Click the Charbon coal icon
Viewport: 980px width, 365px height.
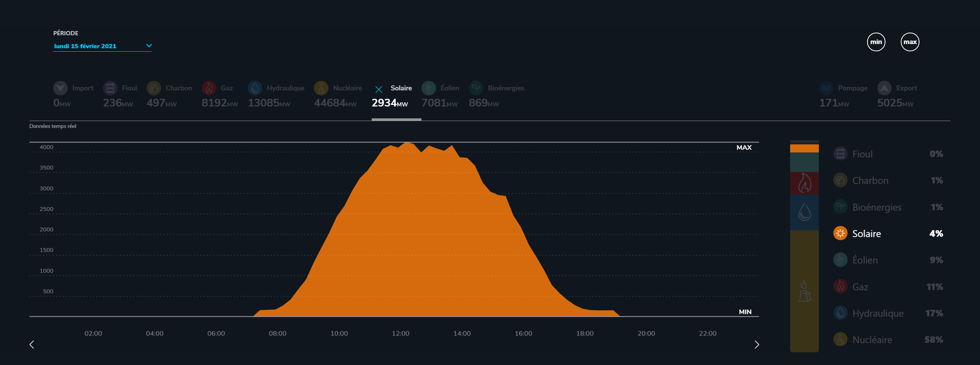[154, 88]
